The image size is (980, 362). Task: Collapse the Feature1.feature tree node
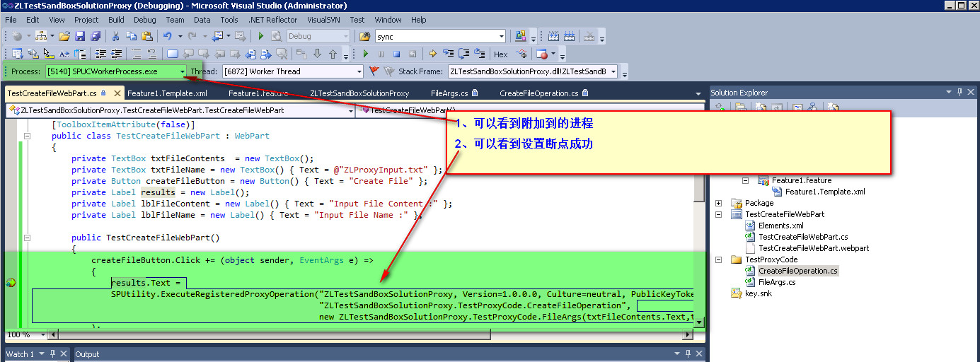pos(746,180)
